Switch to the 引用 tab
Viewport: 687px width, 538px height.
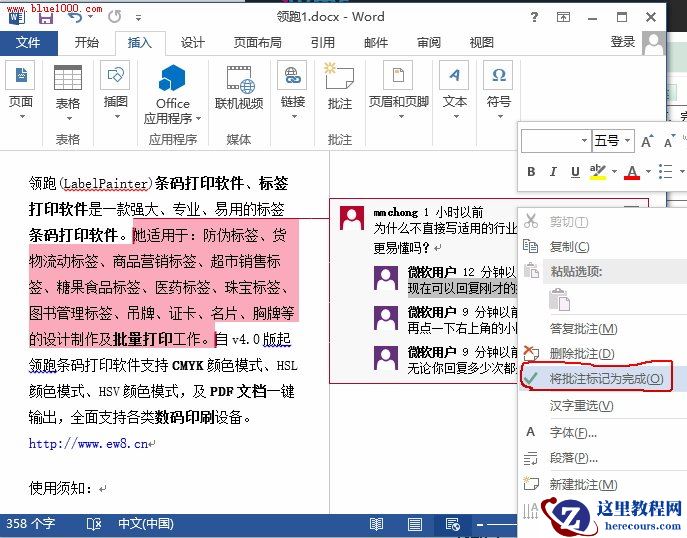[x=323, y=42]
